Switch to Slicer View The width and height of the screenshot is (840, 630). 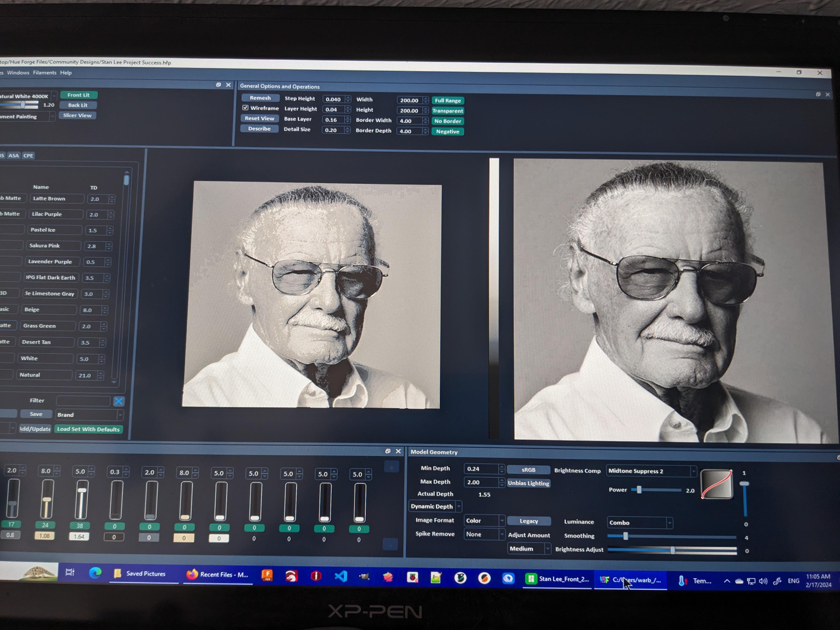pos(77,115)
